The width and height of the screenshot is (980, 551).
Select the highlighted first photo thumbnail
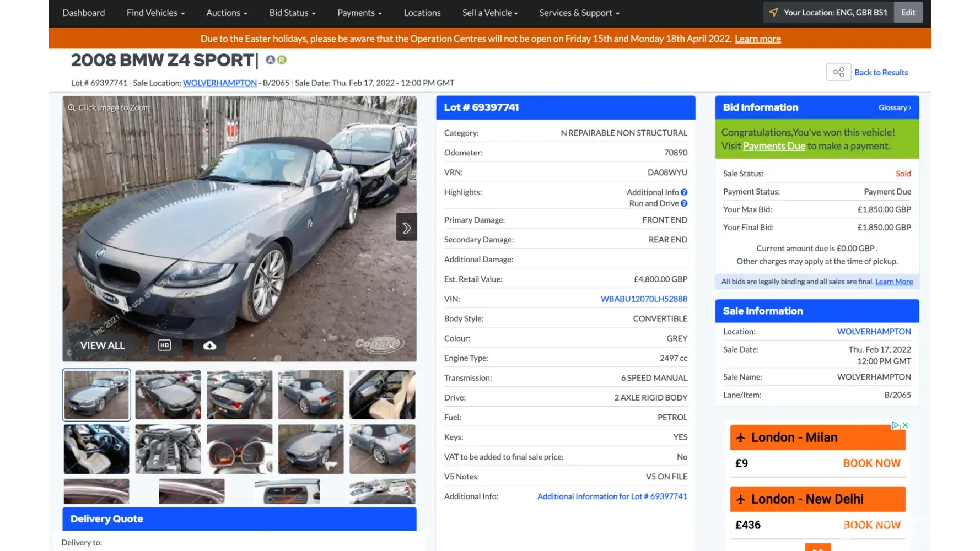(96, 395)
